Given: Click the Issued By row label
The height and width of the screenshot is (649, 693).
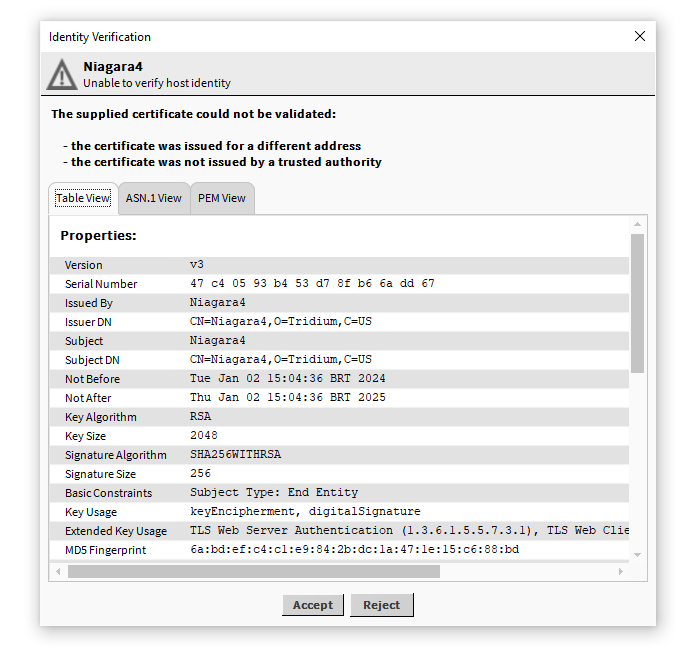Looking at the screenshot, I should click(89, 303).
